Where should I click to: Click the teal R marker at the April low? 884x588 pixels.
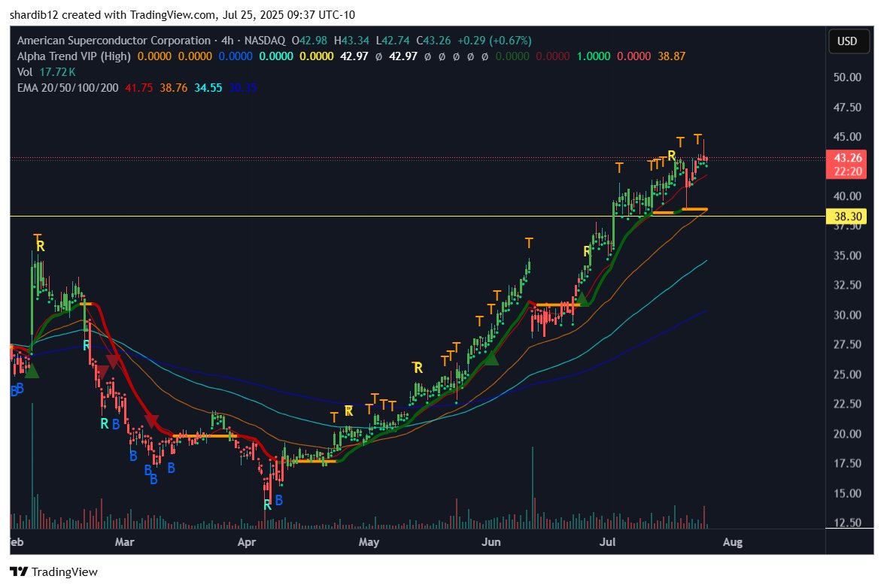click(x=268, y=506)
